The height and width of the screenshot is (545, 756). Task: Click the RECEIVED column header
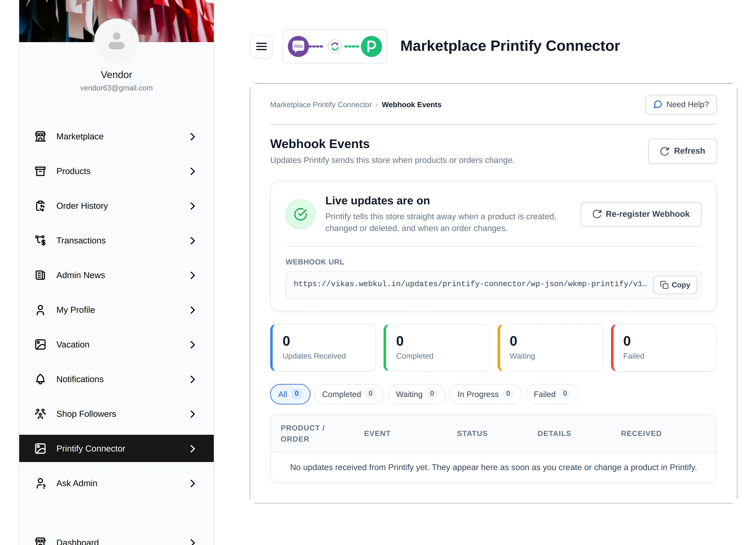pyautogui.click(x=641, y=434)
